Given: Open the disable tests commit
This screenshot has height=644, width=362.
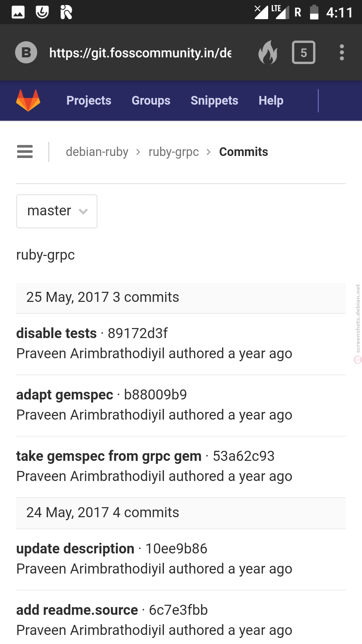Looking at the screenshot, I should point(57,333).
